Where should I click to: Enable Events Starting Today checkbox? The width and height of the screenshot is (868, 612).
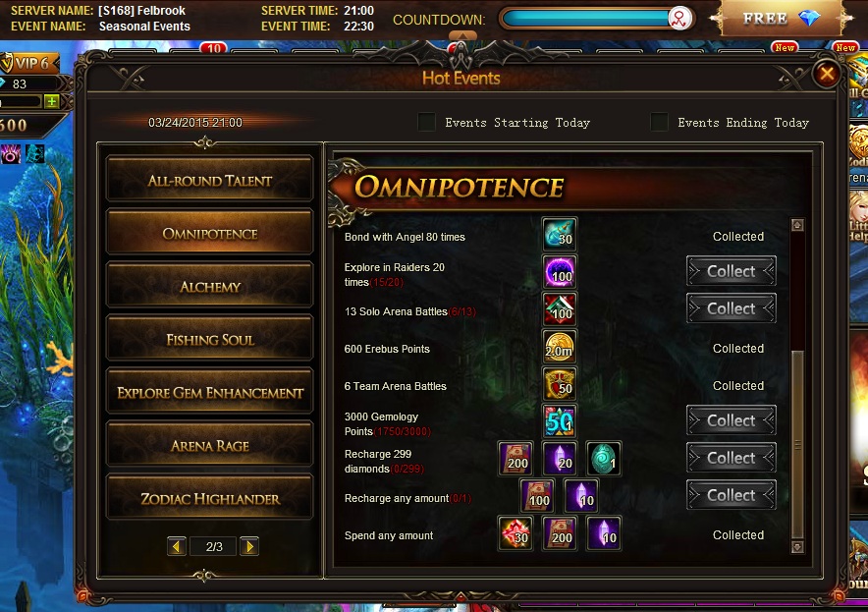click(426, 123)
